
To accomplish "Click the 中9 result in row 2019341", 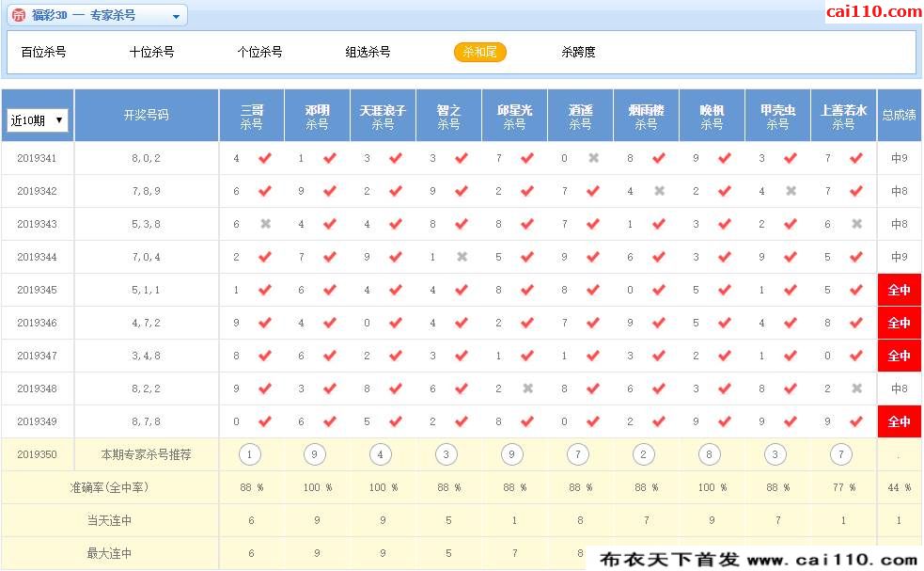I will [900, 158].
